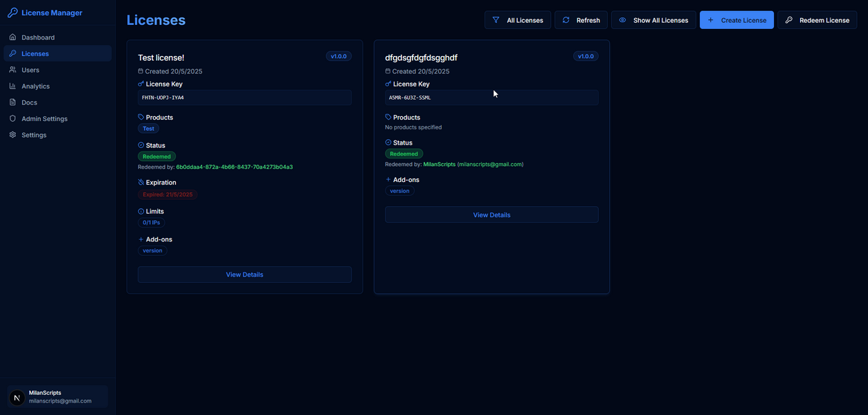The image size is (868, 415).
Task: View Details of Test license!
Action: (244, 275)
